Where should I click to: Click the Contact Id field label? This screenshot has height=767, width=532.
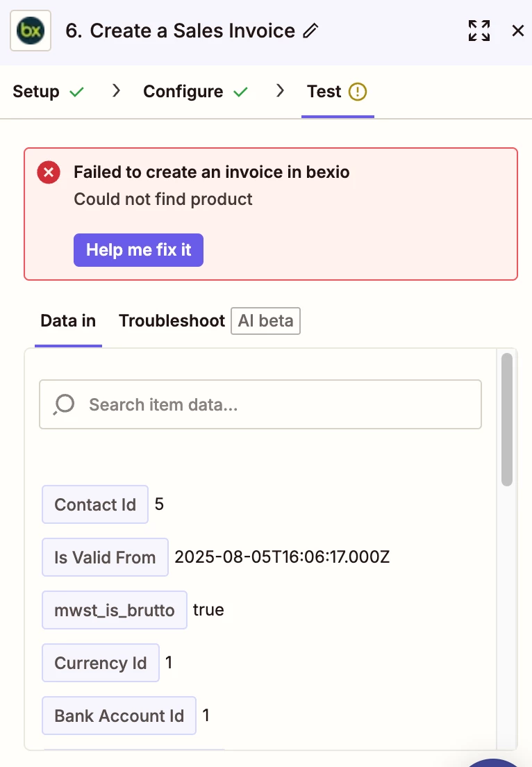tap(95, 504)
